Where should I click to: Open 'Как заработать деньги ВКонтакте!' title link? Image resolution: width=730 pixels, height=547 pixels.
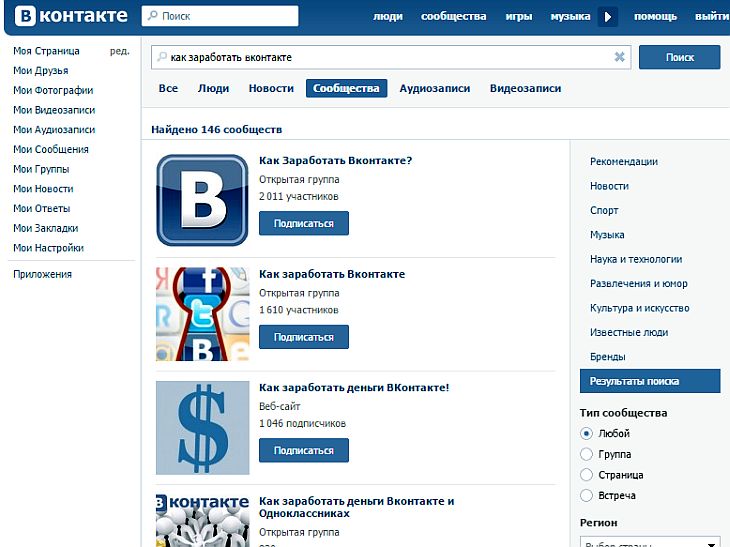tap(354, 387)
